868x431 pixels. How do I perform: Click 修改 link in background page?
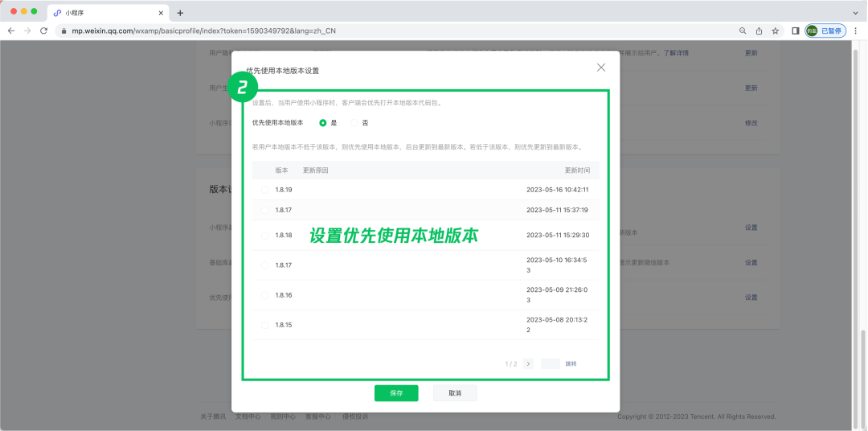click(751, 123)
